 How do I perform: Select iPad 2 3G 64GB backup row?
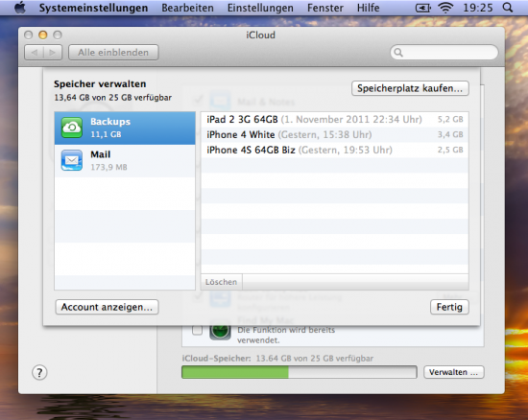335,119
